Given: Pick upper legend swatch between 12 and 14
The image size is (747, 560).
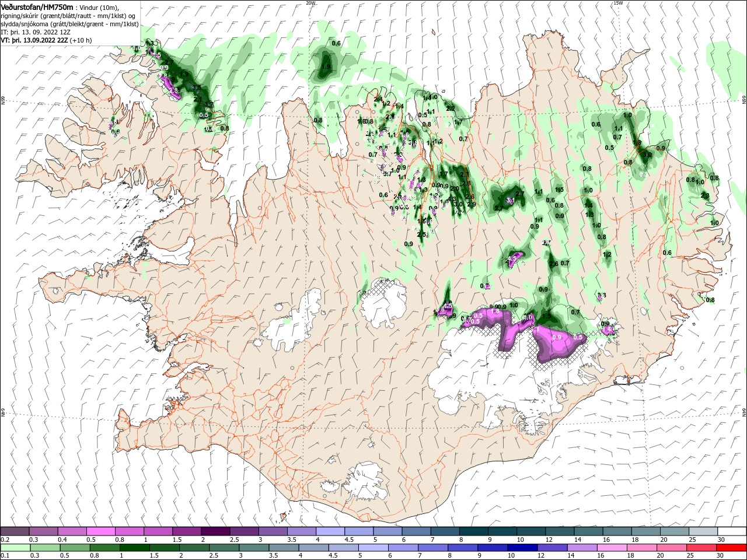Looking at the screenshot, I should [560, 531].
